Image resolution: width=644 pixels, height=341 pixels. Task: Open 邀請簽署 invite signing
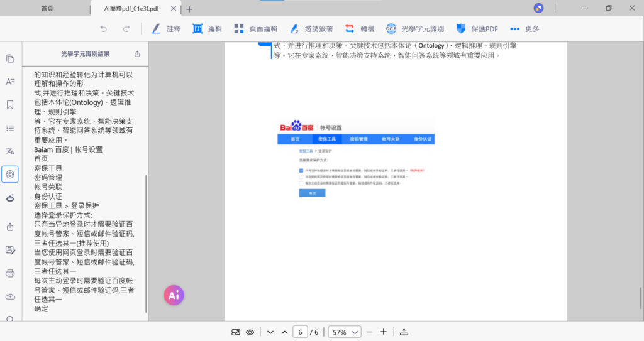[x=311, y=29]
